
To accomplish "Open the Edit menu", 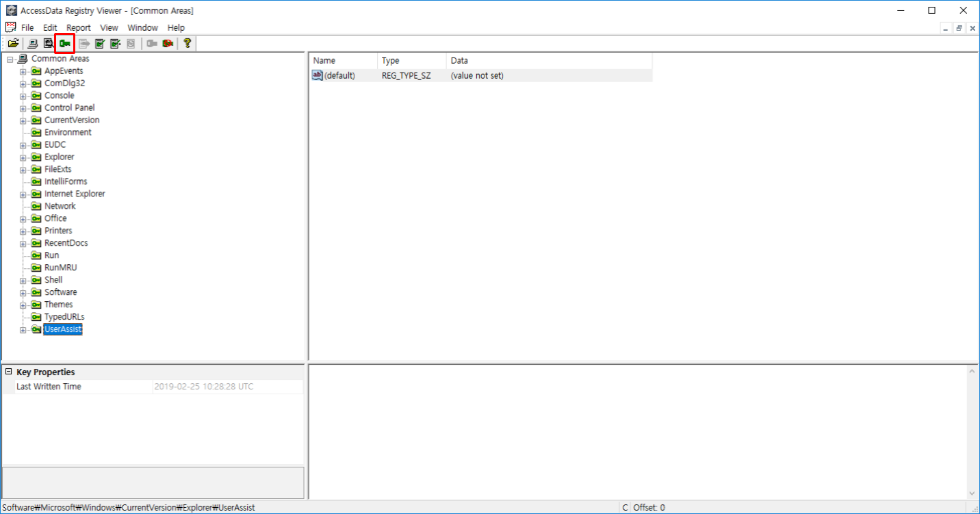I will (50, 27).
